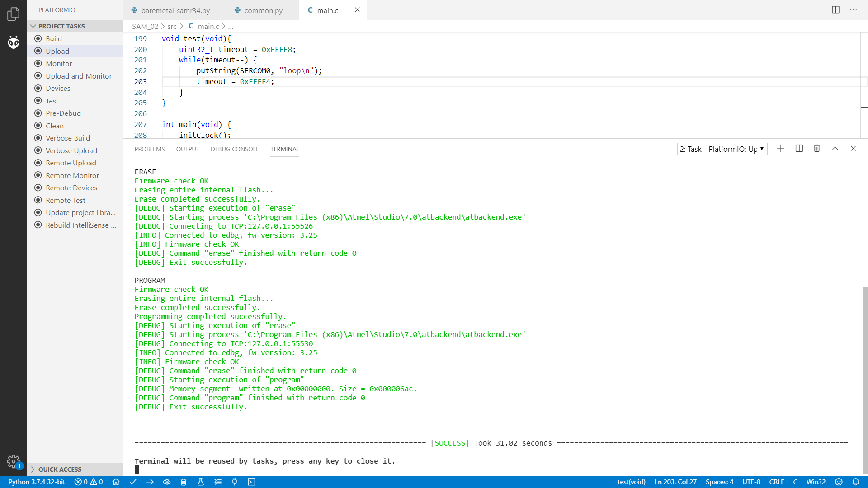Open editor More Actions ellipsis

coord(853,9)
